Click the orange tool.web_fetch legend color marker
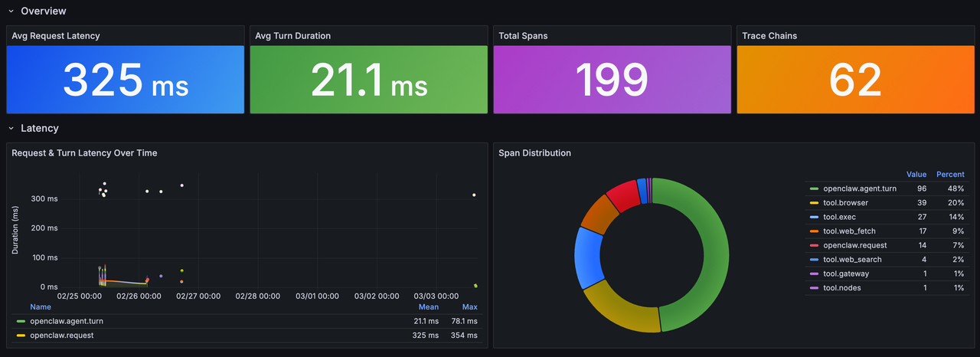 tap(814, 231)
